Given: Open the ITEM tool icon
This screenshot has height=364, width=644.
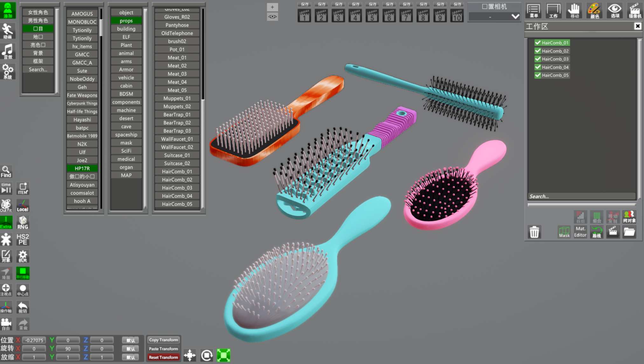Looking at the screenshot, I should [x=23, y=188].
